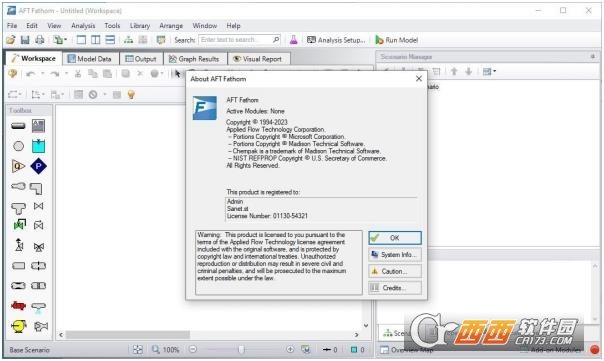Select the cyan reservoir junction

[38, 146]
